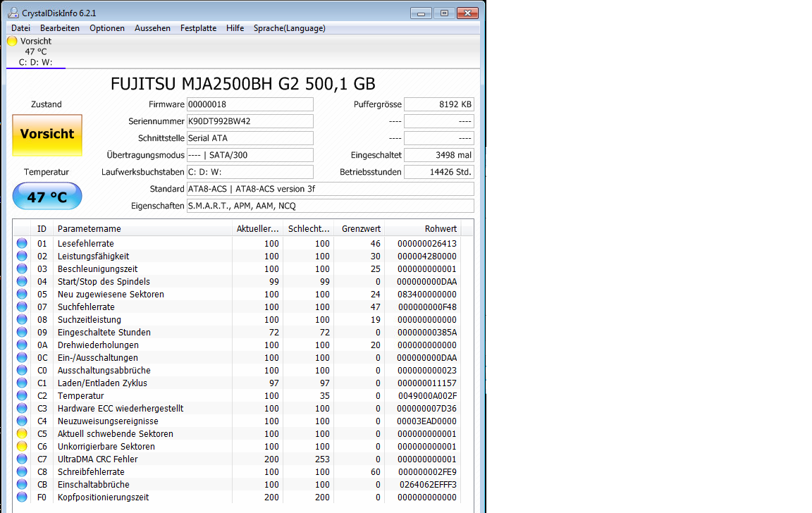
Task: Click the status icon for Ausschaltungsabbrüche
Action: click(x=22, y=370)
